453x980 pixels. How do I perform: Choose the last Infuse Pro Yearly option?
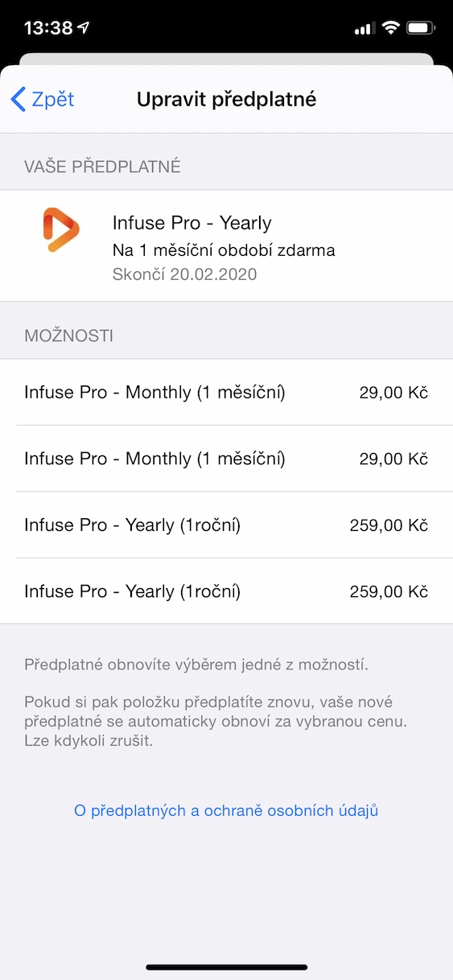click(226, 591)
